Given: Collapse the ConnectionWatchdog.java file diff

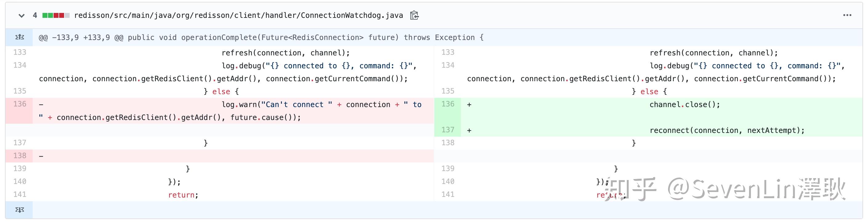Looking at the screenshot, I should coord(22,15).
